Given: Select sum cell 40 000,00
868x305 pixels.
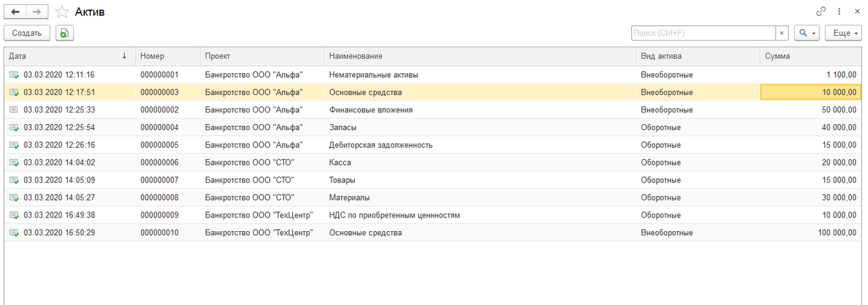Looking at the screenshot, I should 810,127.
